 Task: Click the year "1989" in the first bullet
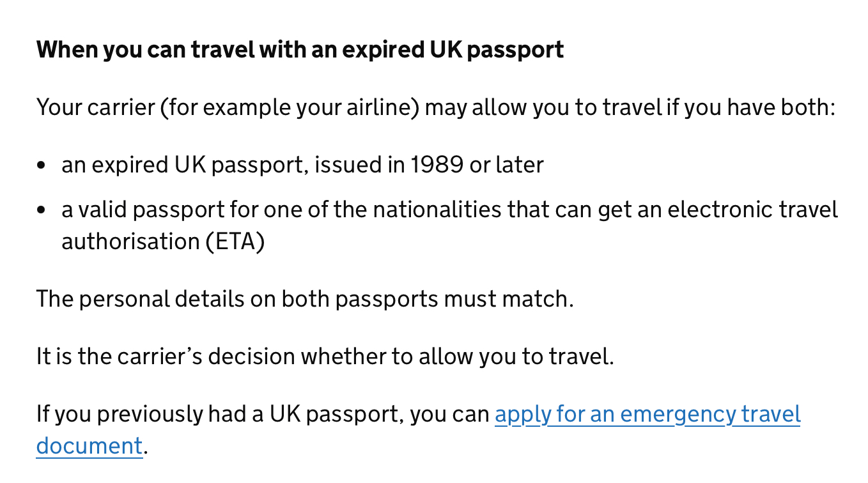(x=437, y=165)
